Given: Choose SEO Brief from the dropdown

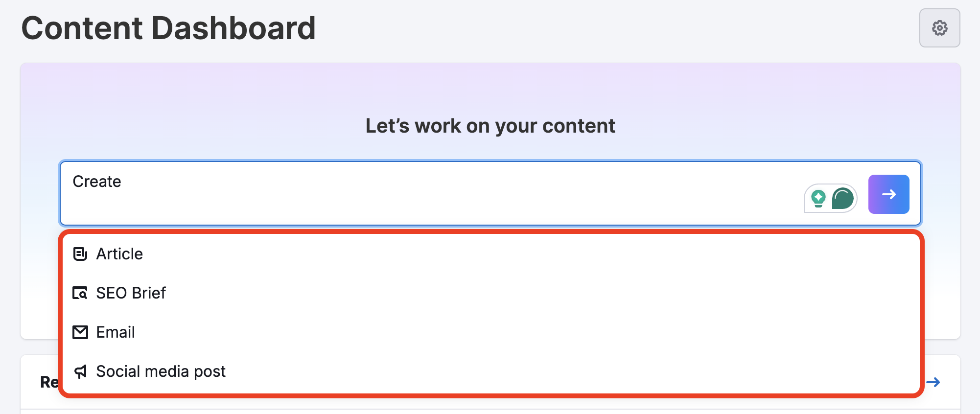Looking at the screenshot, I should pyautogui.click(x=131, y=293).
